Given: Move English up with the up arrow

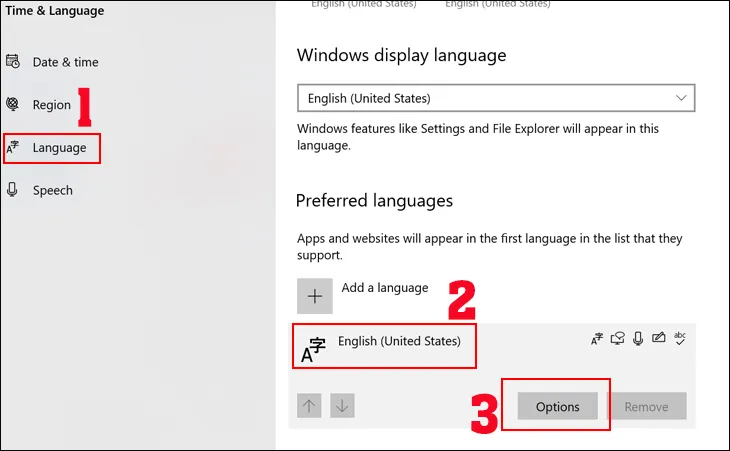Looking at the screenshot, I should (x=309, y=406).
